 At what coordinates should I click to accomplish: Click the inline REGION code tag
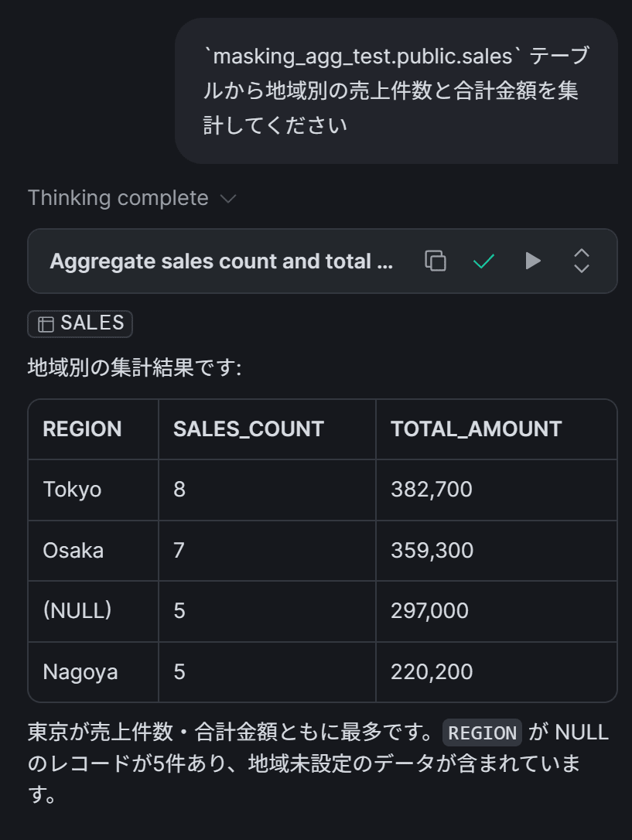coord(482,732)
